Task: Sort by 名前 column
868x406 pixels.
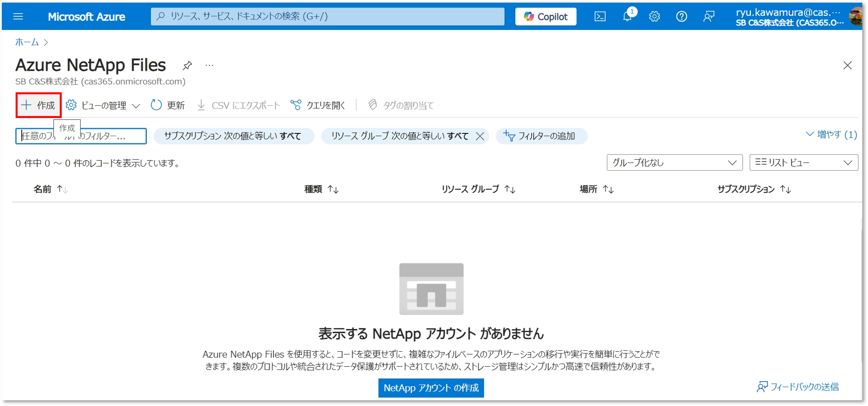Action: [x=51, y=189]
